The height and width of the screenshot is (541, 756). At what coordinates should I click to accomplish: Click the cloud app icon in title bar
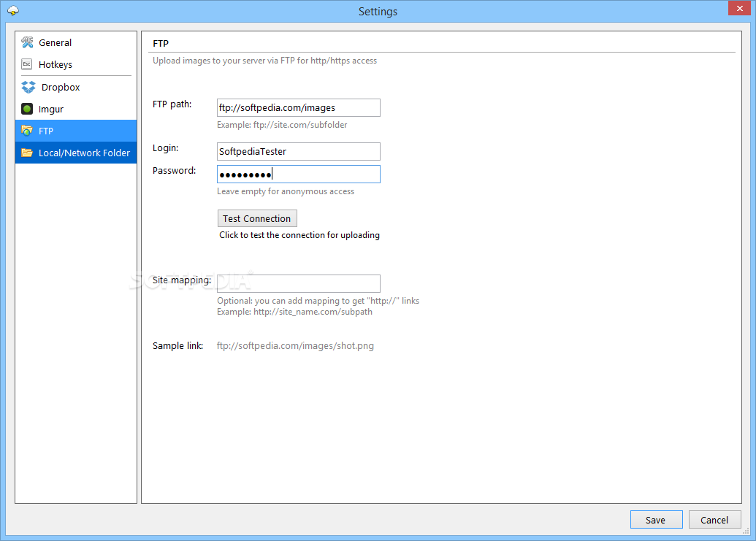pos(13,11)
